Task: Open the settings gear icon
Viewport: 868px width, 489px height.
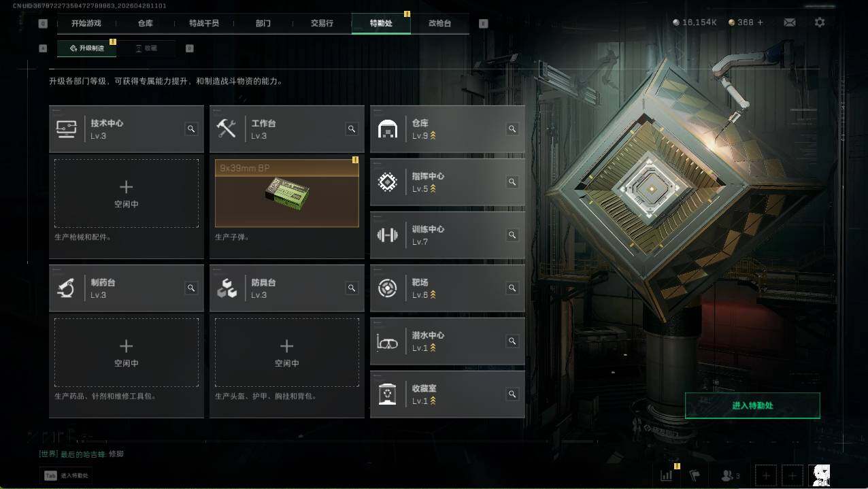Action: pos(820,22)
